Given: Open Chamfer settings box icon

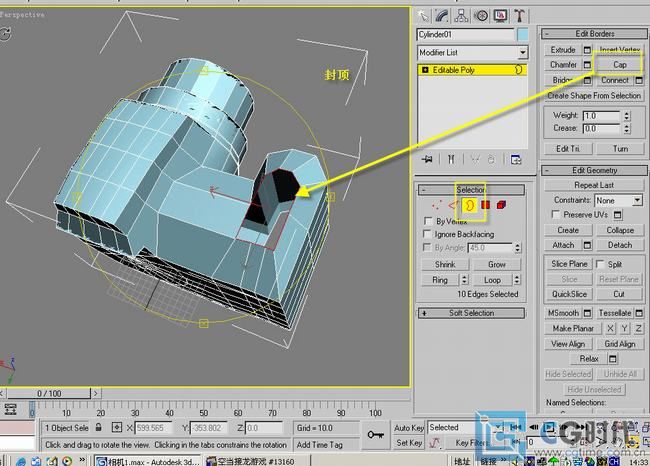Looking at the screenshot, I should (587, 65).
